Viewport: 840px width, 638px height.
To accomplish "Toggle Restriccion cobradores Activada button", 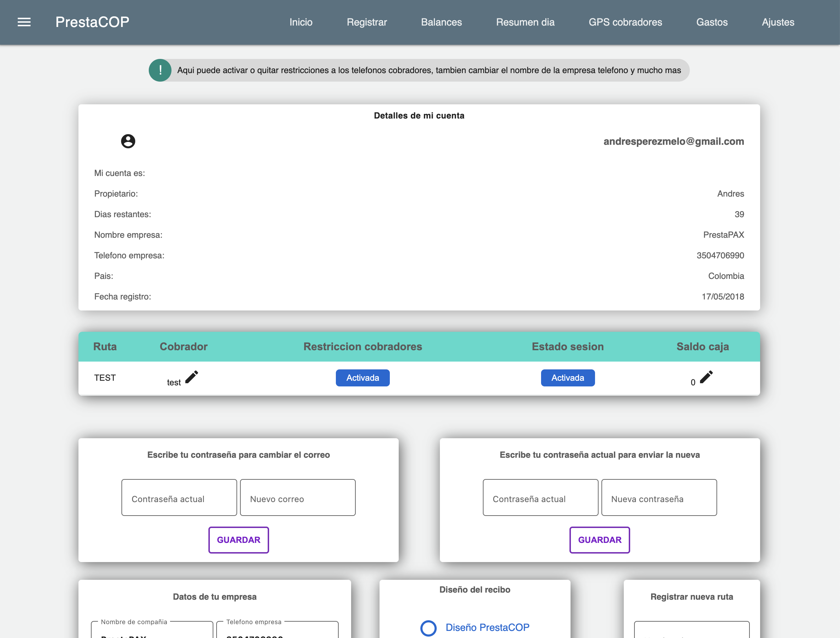I will [x=362, y=378].
